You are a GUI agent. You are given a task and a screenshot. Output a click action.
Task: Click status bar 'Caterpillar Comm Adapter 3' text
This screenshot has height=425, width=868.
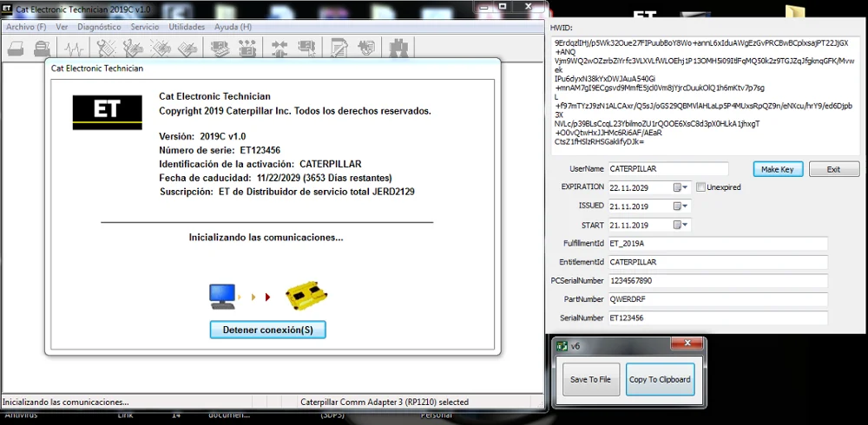pyautogui.click(x=385, y=402)
